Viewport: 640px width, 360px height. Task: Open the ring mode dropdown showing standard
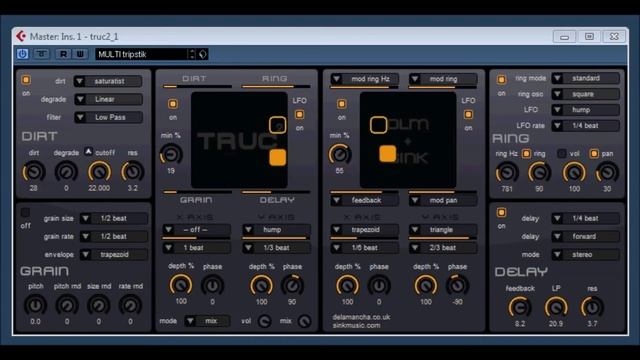pos(585,78)
